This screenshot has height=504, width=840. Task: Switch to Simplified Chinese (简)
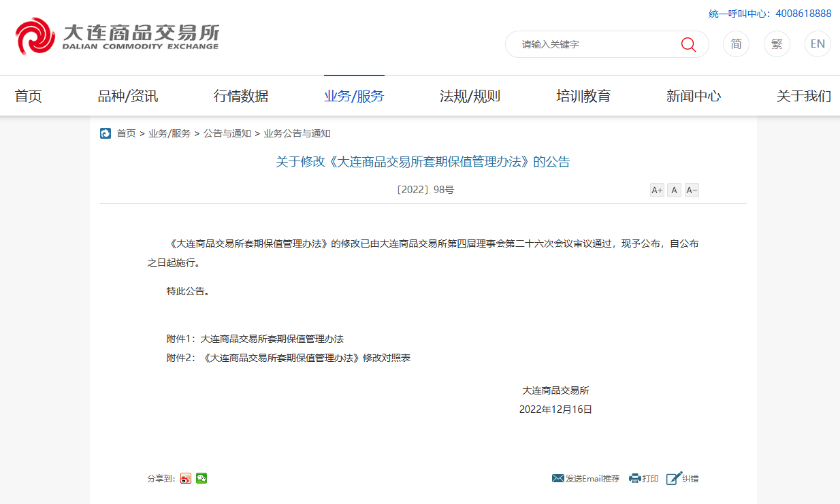coord(736,44)
